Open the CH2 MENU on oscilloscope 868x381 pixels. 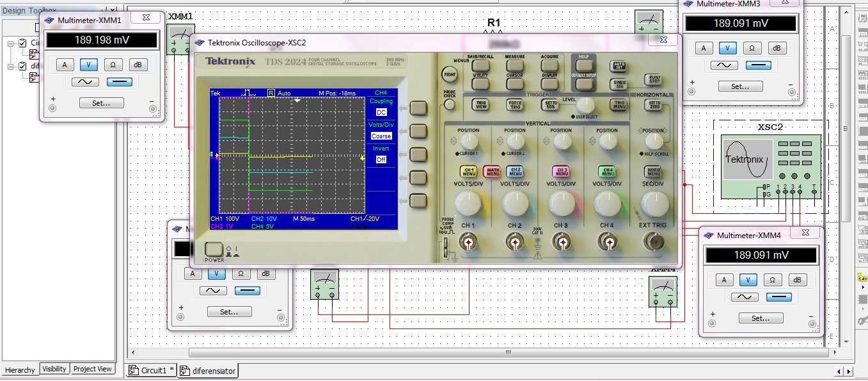pyautogui.click(x=515, y=172)
